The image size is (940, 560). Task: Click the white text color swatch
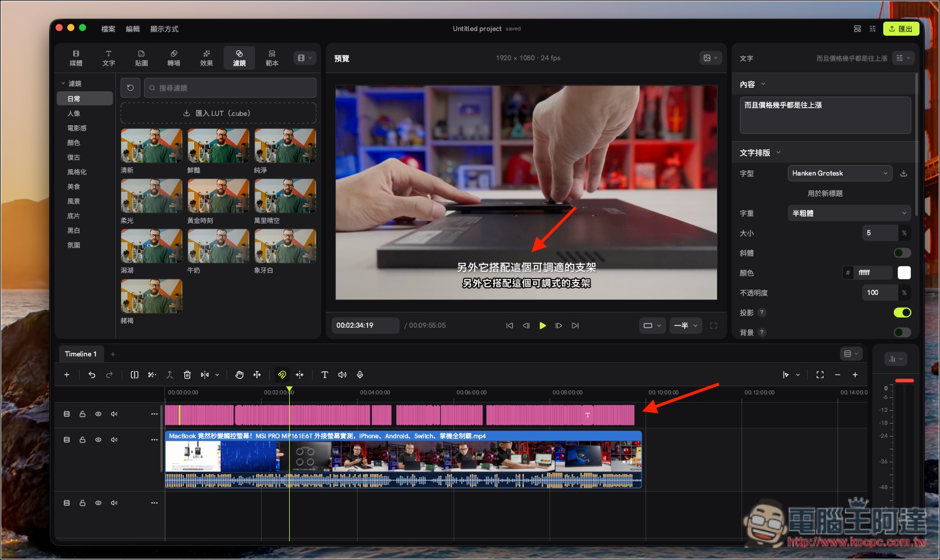904,273
